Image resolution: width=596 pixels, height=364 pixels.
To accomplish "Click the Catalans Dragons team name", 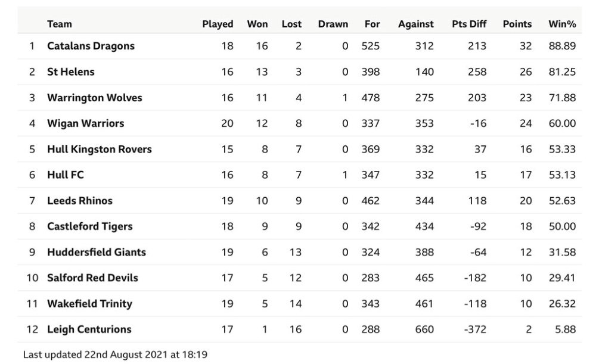I will [x=91, y=46].
